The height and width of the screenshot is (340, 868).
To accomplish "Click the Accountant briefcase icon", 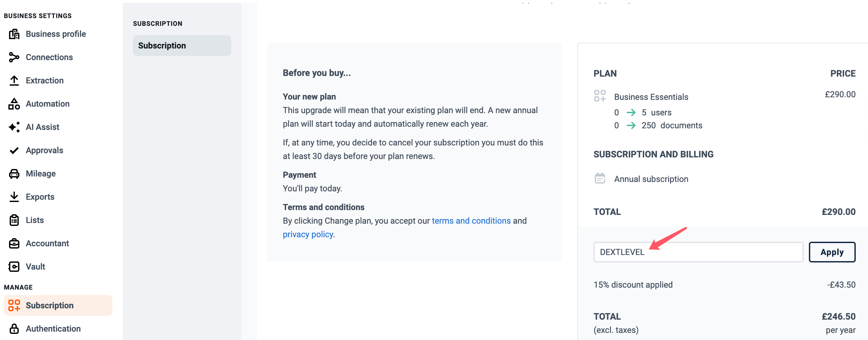I will pyautogui.click(x=14, y=244).
